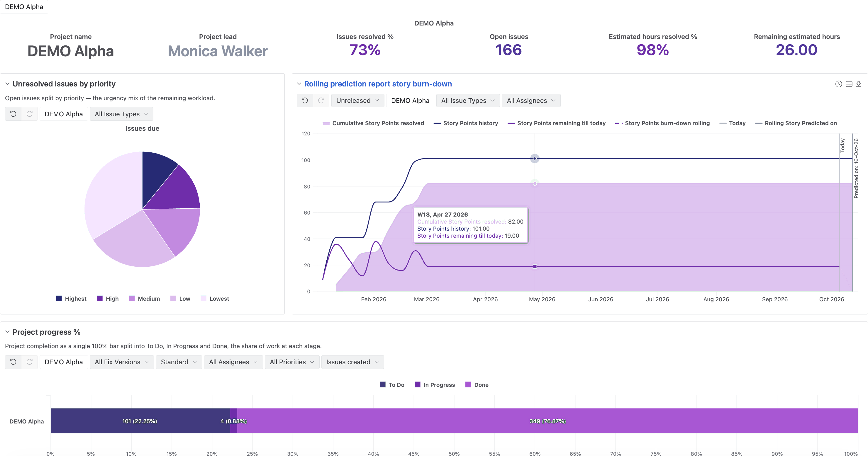
Task: Click the Done 349 (76.87%) bar segment
Action: (x=547, y=421)
